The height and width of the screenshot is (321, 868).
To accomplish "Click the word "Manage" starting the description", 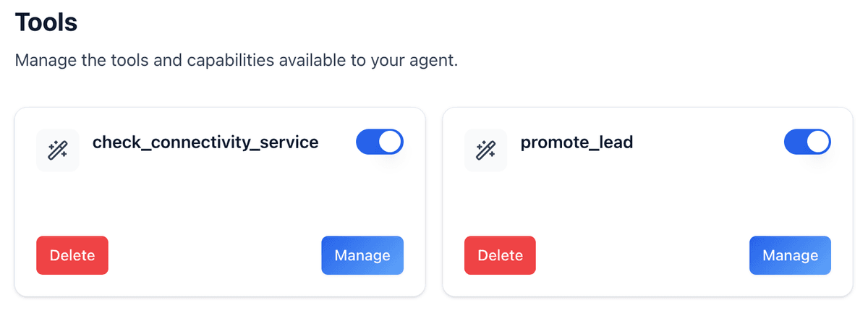I will tap(42, 60).
